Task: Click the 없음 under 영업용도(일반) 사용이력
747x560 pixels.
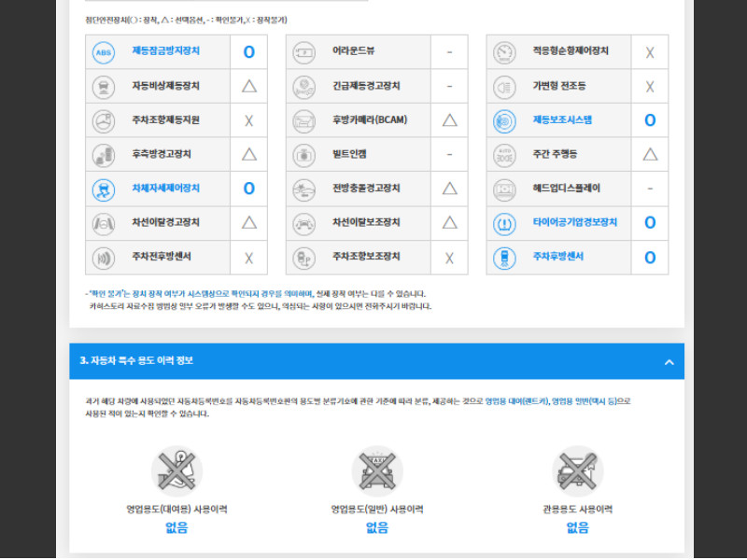Action: 377,527
